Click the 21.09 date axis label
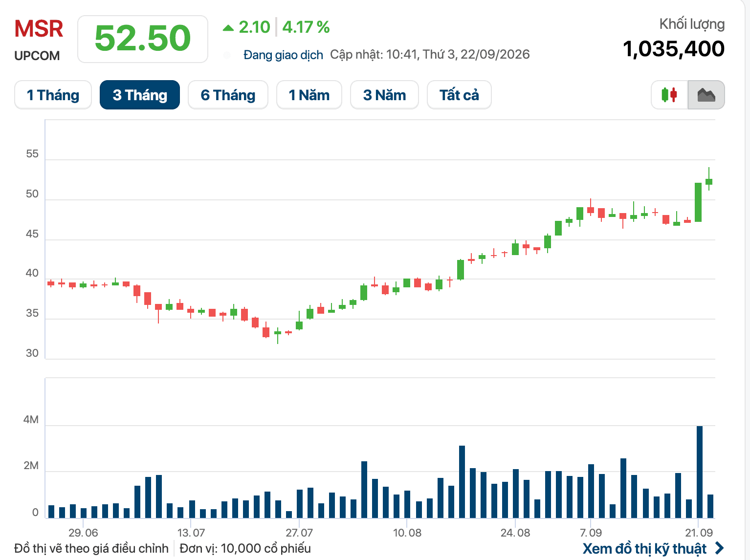The image size is (750, 560). click(x=699, y=533)
